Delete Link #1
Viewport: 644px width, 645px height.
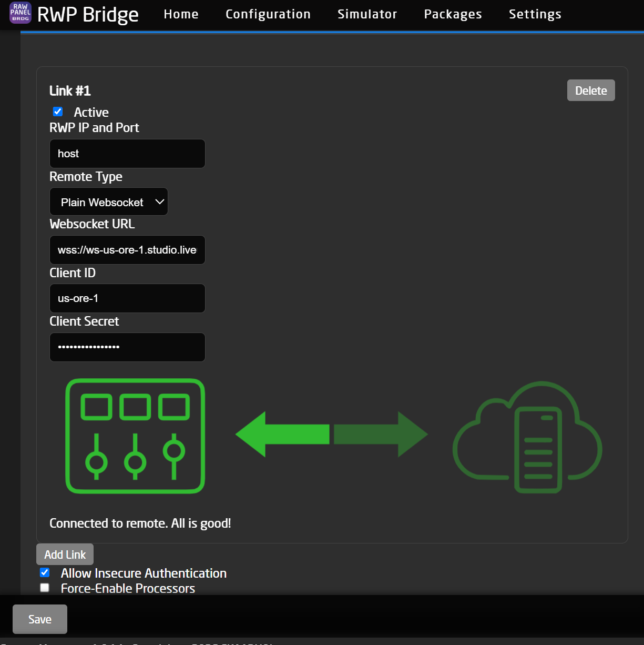(x=590, y=90)
